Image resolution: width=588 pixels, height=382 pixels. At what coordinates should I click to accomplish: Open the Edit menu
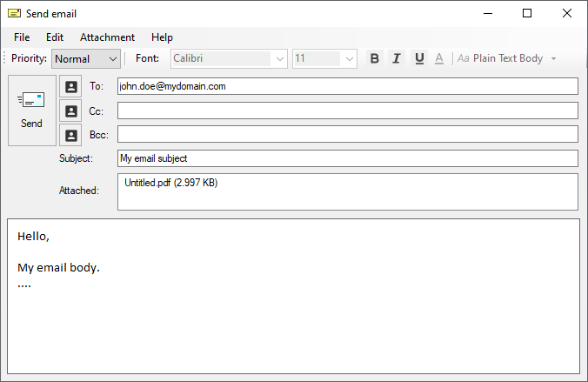pos(55,37)
